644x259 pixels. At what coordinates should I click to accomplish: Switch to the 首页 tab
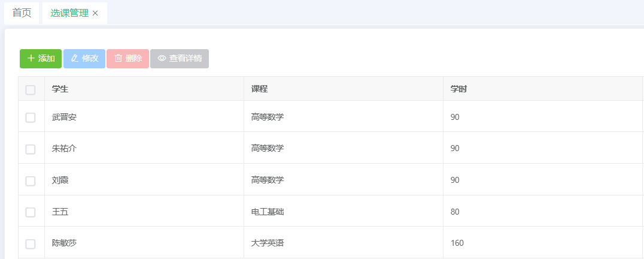tap(22, 13)
